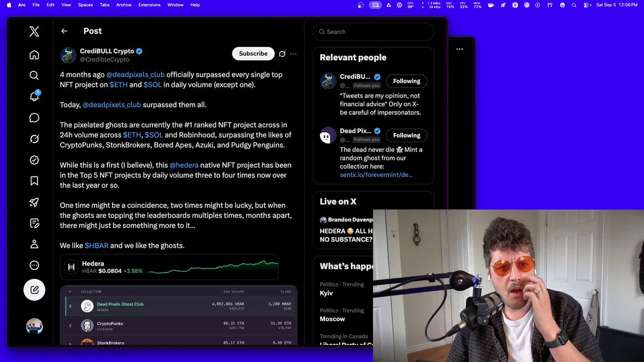Click the X logo in the sidebar

coord(34,32)
